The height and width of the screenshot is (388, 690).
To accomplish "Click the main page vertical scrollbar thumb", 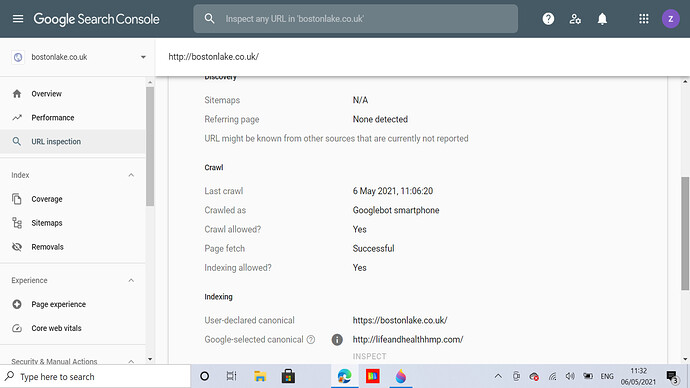I will click(x=685, y=233).
